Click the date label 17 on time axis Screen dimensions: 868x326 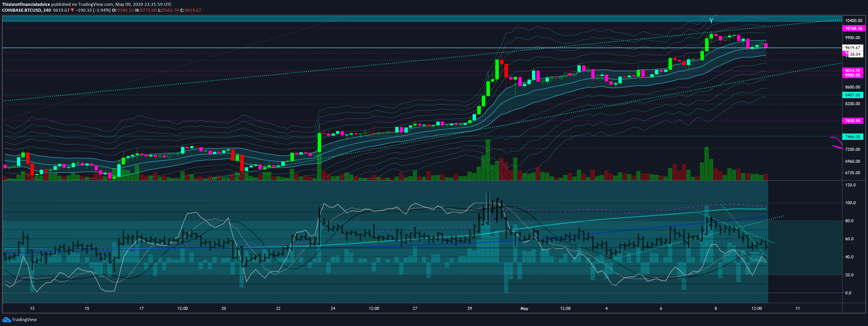coord(142,308)
